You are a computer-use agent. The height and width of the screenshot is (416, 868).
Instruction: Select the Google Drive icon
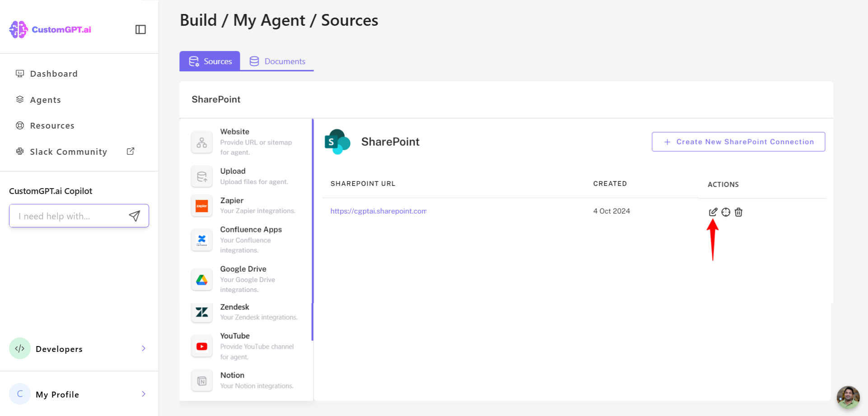point(202,280)
